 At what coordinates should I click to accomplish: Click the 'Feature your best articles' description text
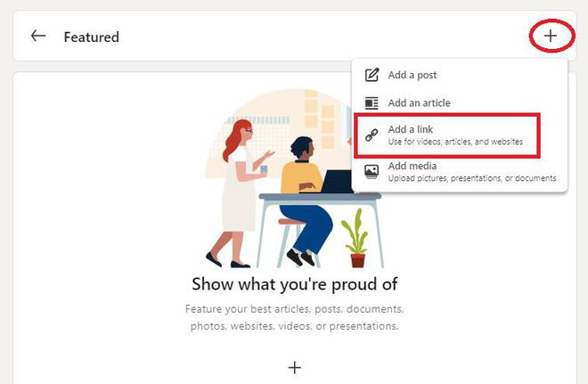[x=294, y=317]
